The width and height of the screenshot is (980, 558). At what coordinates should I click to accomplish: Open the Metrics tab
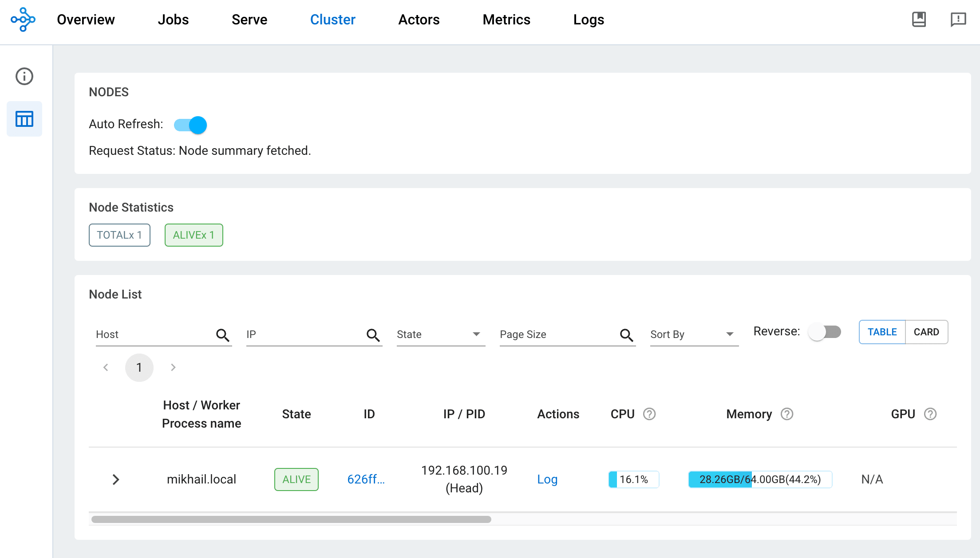tap(506, 20)
